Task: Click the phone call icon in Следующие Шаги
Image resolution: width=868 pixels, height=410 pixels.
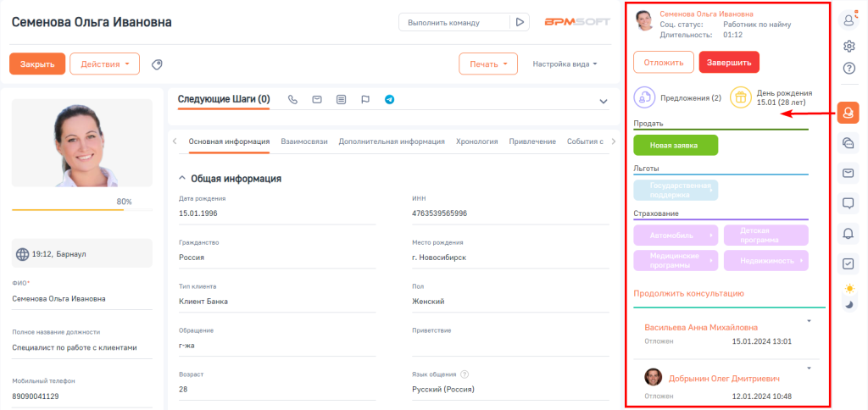Action: [x=293, y=100]
